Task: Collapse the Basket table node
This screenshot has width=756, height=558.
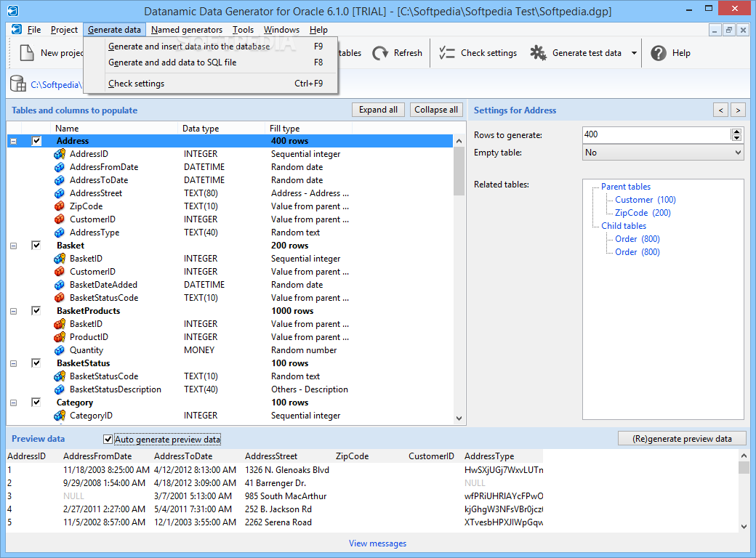Action: 14,246
